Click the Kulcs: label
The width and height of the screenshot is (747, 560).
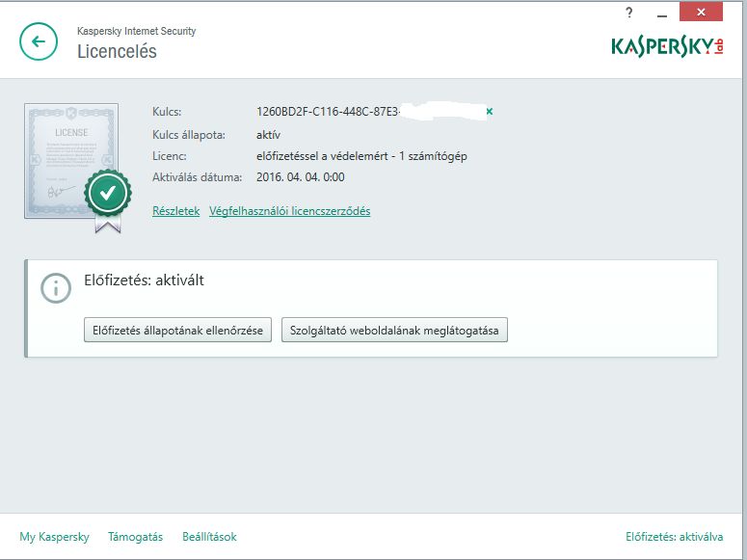[x=167, y=112]
